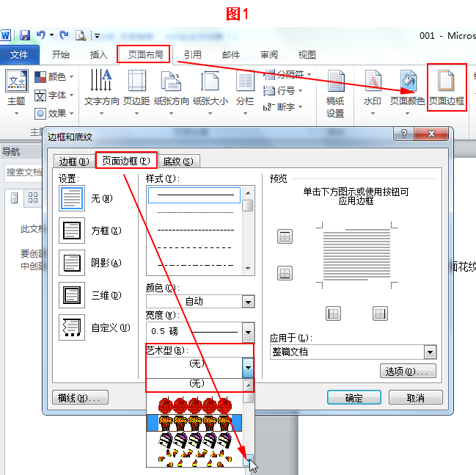Click the 纸张方向 orientation icon
Image resolution: width=476 pixels, height=475 pixels.
click(x=171, y=81)
